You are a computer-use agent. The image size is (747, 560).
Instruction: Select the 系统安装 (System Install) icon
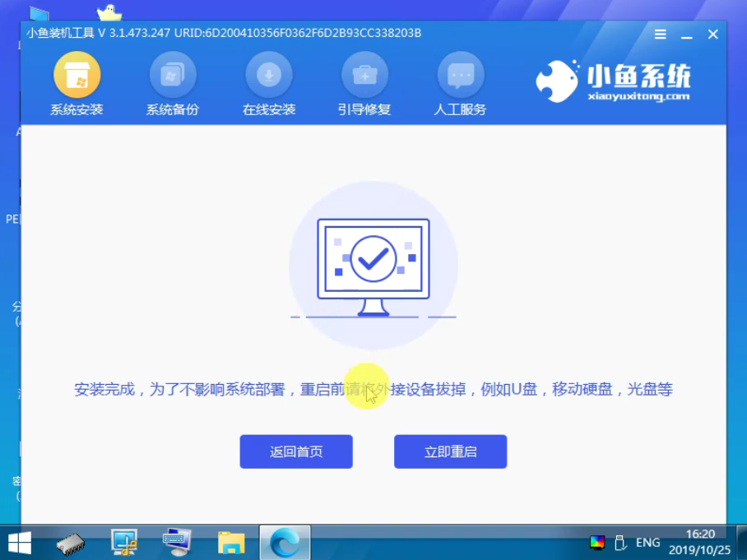point(77,82)
